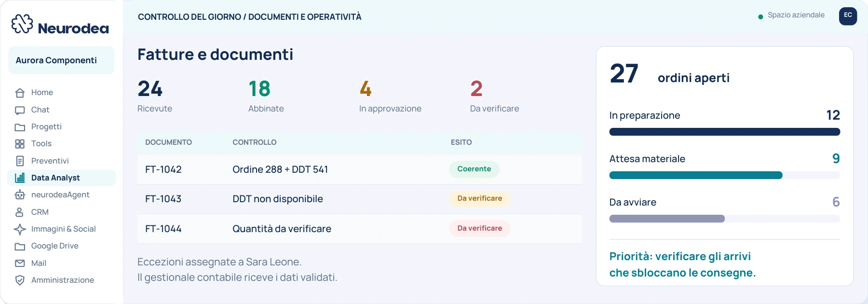Click the Mail envelope icon

click(x=20, y=263)
